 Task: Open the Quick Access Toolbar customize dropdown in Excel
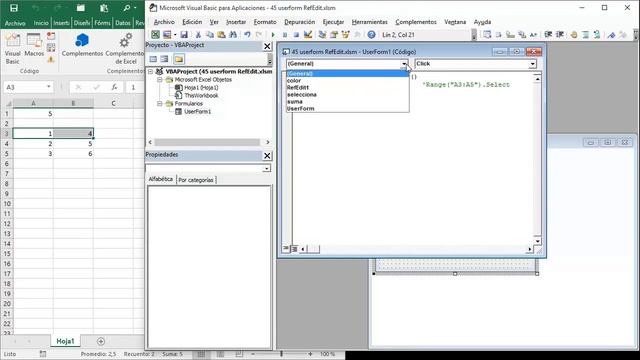135,8
